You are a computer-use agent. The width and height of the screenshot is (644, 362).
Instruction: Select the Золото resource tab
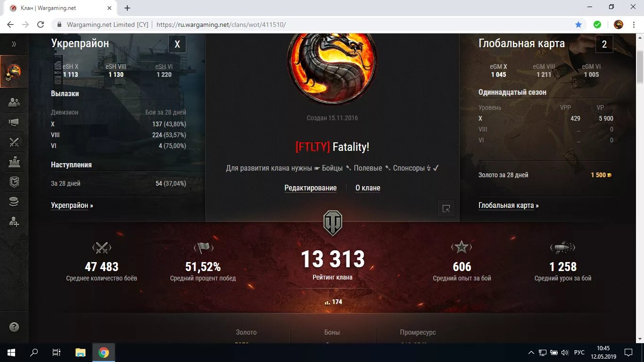coord(247,332)
